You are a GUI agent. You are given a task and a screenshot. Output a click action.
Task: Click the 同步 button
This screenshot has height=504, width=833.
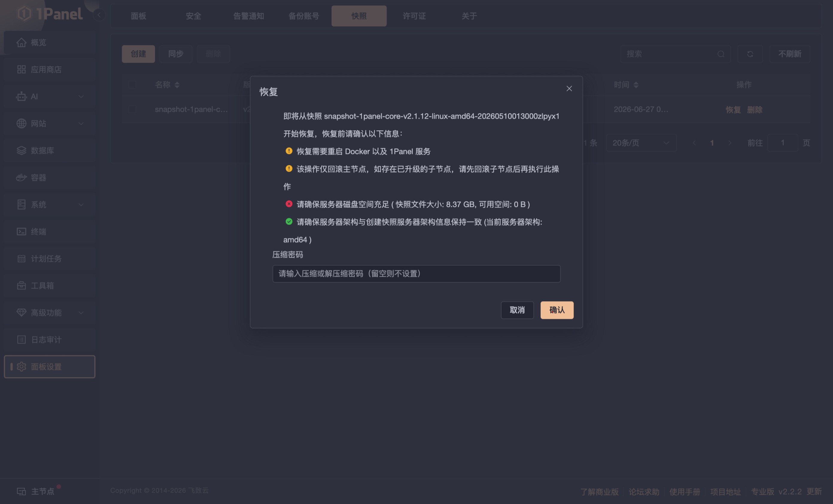coord(176,54)
